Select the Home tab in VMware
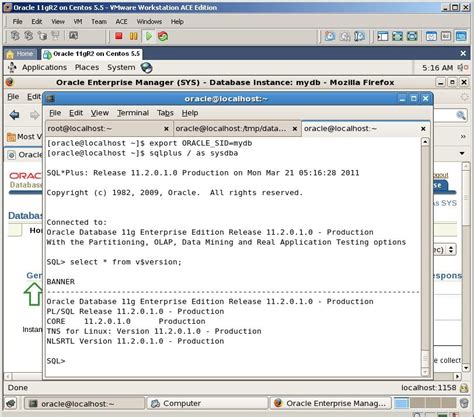 [21, 54]
